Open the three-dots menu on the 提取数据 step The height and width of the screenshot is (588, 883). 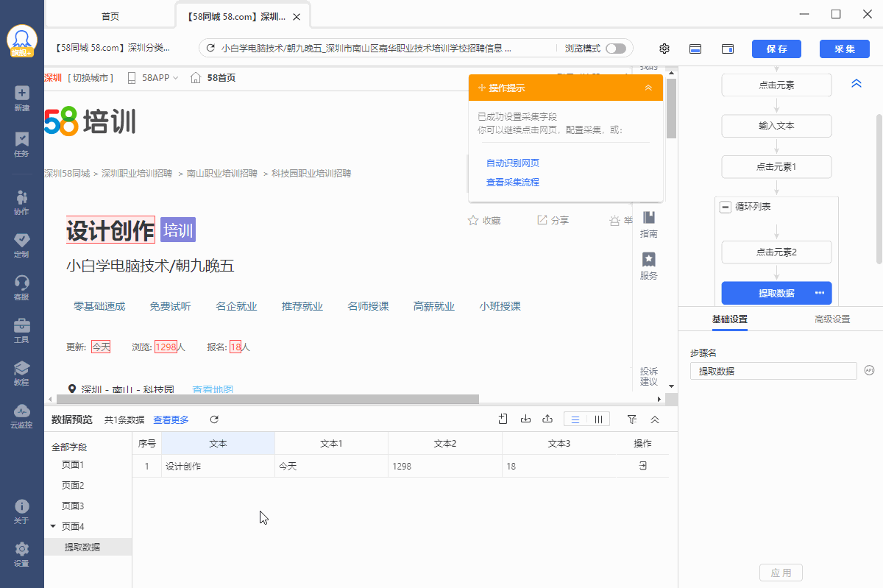click(x=820, y=293)
